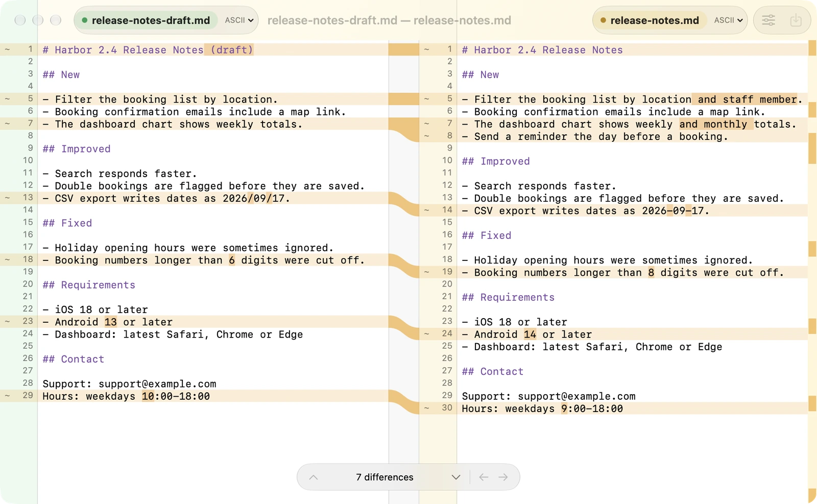Click the right '## Improved' heading
Screen dimensions: 817x504
pos(496,161)
